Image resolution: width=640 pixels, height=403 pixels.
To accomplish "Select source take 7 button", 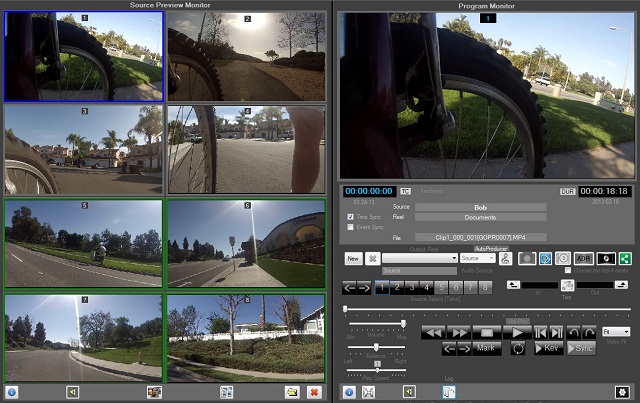I will (x=471, y=287).
